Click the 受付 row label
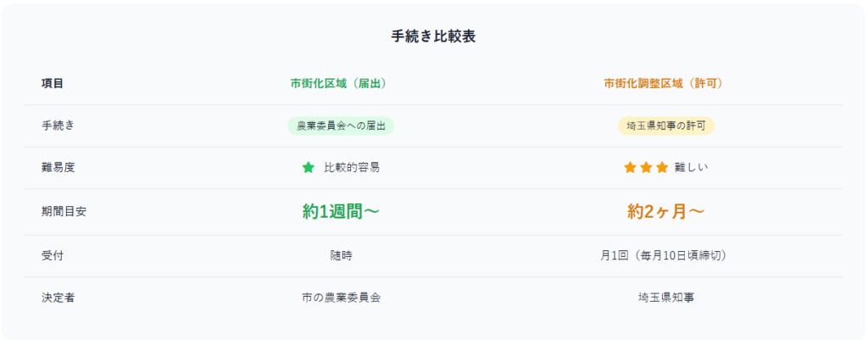Screen dimensions: 868x340 pos(53,256)
